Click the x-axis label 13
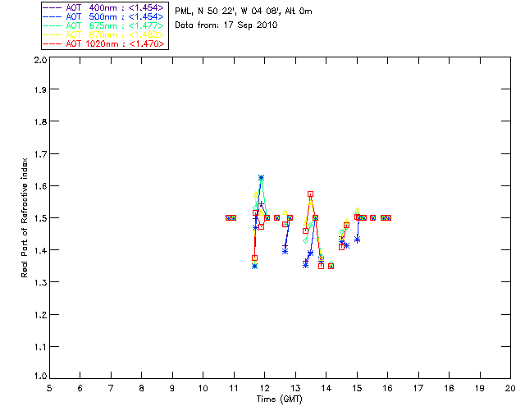The image size is (525, 420). pyautogui.click(x=295, y=388)
